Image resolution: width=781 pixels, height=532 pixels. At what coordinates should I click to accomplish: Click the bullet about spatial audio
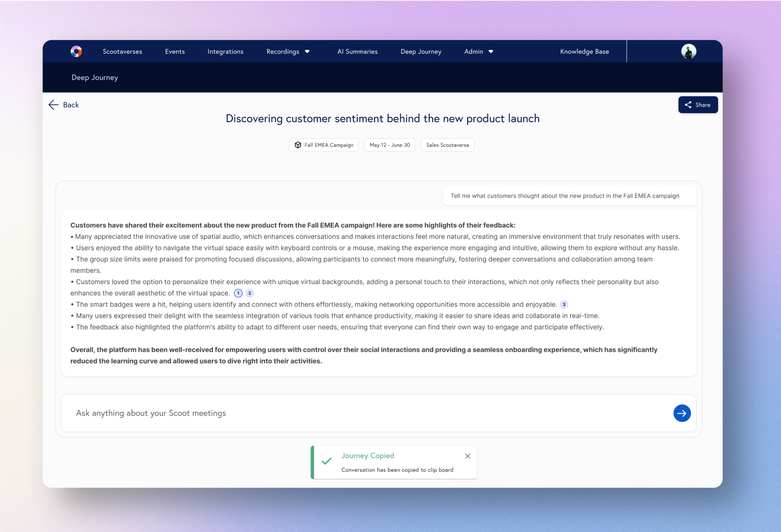coord(375,236)
